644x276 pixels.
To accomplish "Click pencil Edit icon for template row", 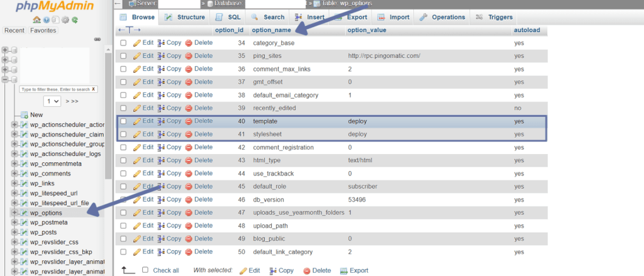I will [x=137, y=121].
